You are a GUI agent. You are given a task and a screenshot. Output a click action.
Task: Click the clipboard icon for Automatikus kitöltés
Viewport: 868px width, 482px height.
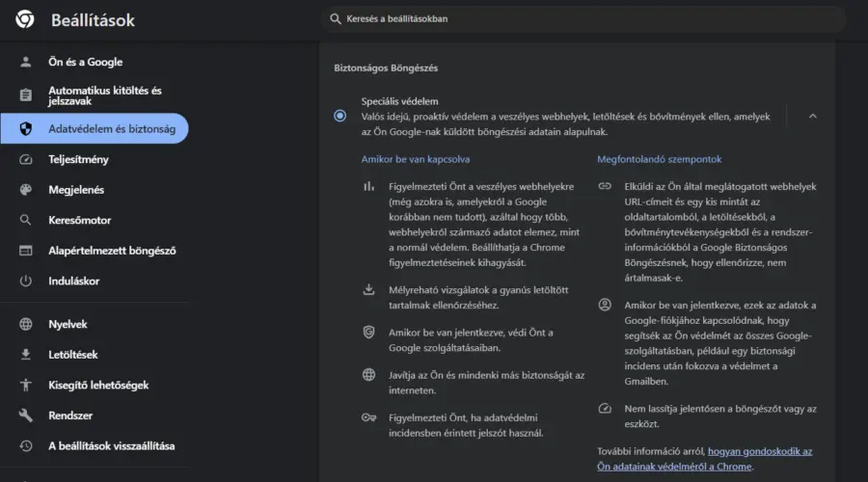[x=26, y=95]
